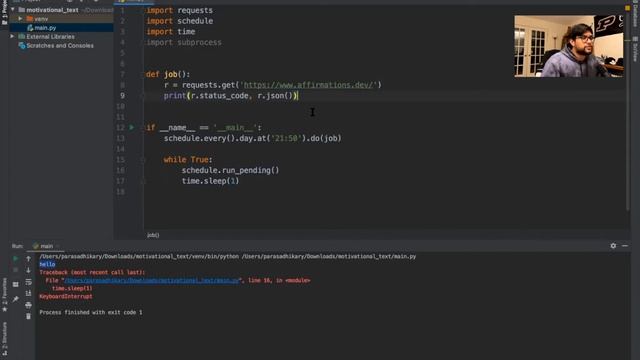Screen dimensions: 640x360
Task: Expand the venv folder arrow
Action: point(20,19)
